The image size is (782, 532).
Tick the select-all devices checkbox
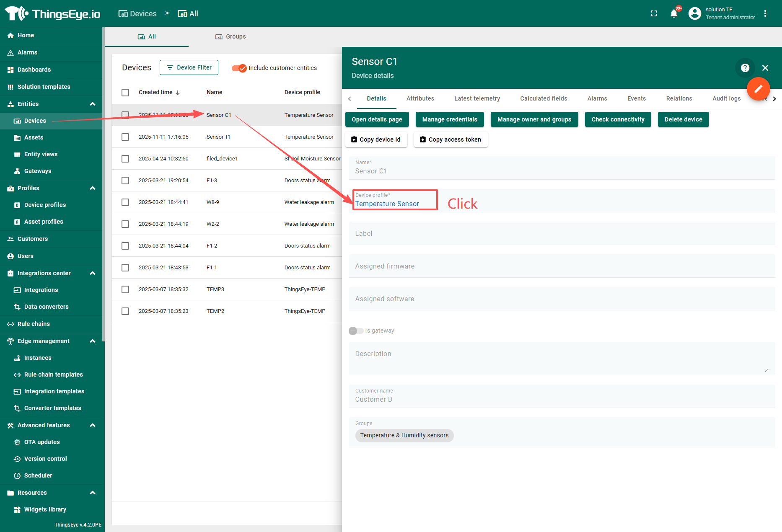point(125,93)
